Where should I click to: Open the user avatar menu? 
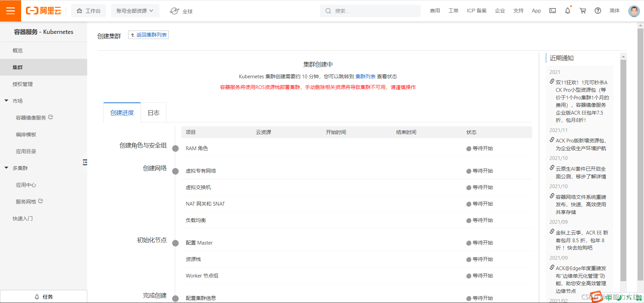click(x=634, y=11)
